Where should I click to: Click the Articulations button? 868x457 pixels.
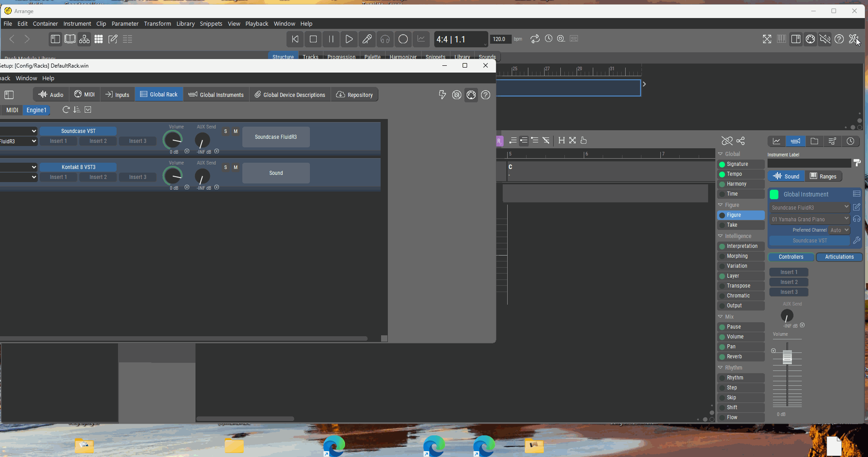tap(839, 257)
